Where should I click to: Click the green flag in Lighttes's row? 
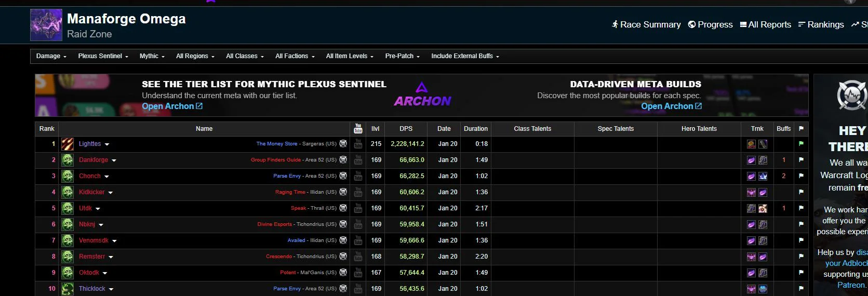point(801,144)
